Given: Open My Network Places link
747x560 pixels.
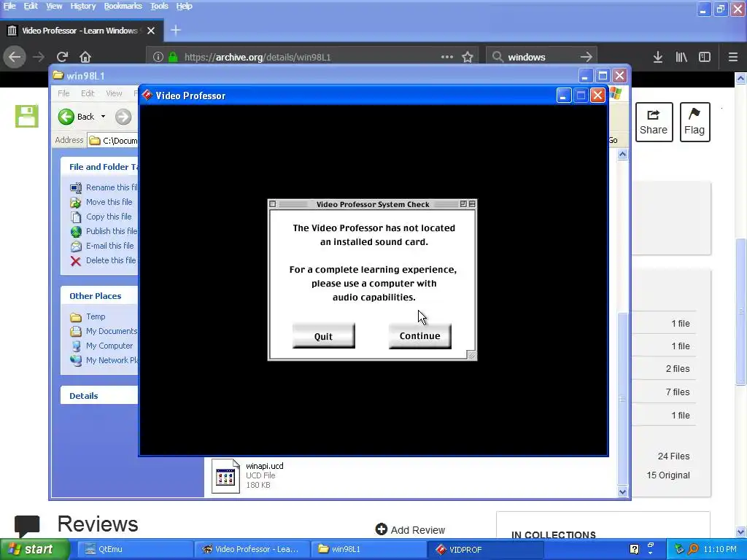Looking at the screenshot, I should tap(104, 360).
